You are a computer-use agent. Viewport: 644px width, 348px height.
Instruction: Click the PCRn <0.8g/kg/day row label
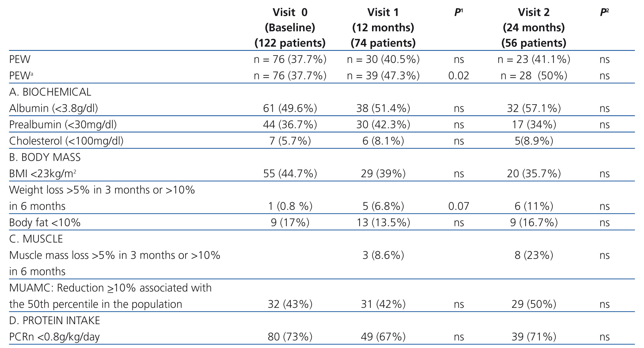tap(54, 337)
